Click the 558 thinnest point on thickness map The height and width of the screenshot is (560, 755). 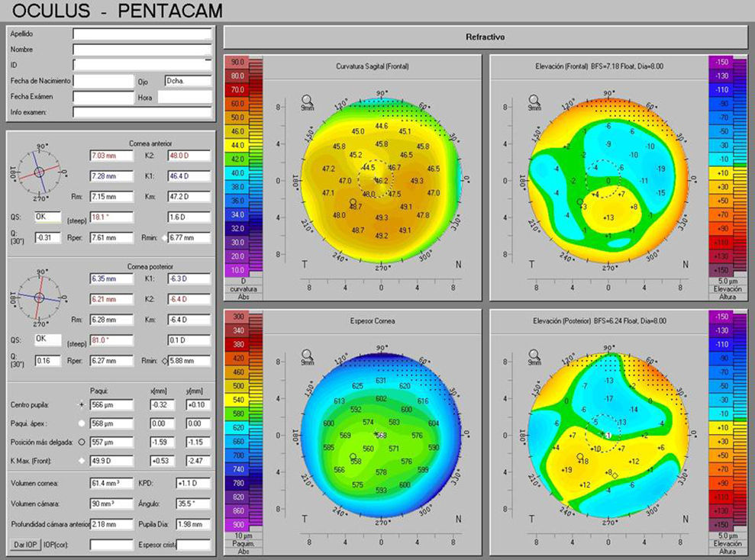tap(356, 461)
